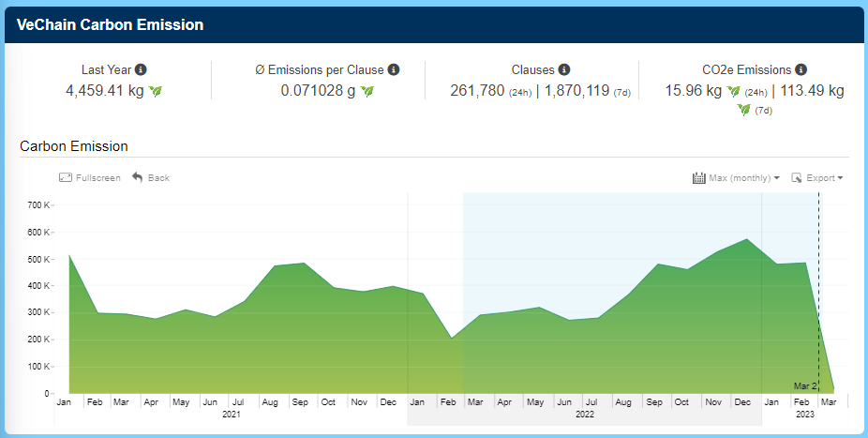This screenshot has width=868, height=438.
Task: Click the green leaf icon before (7d) emissions
Action: coord(744,110)
